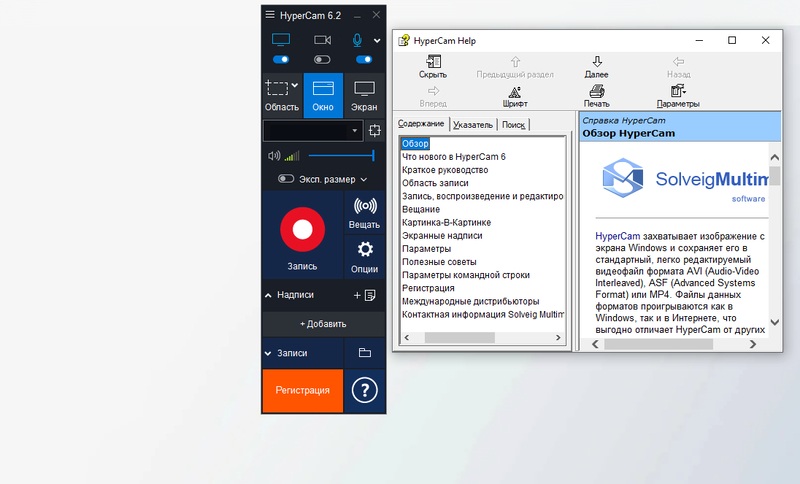Open Опции settings gear
Viewport: 800px width, 484px height.
click(x=364, y=257)
